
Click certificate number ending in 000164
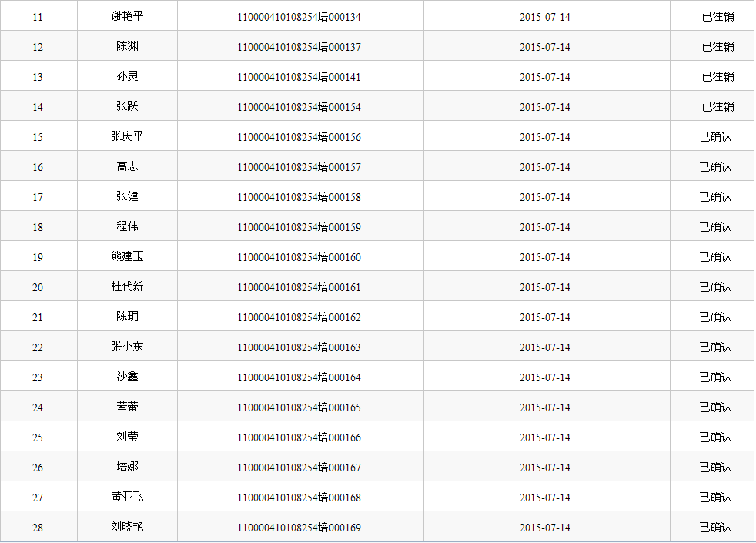299,377
